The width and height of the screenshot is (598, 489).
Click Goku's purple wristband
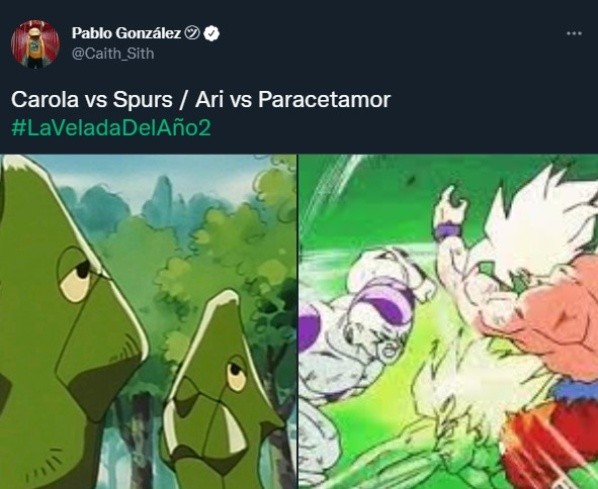(449, 230)
